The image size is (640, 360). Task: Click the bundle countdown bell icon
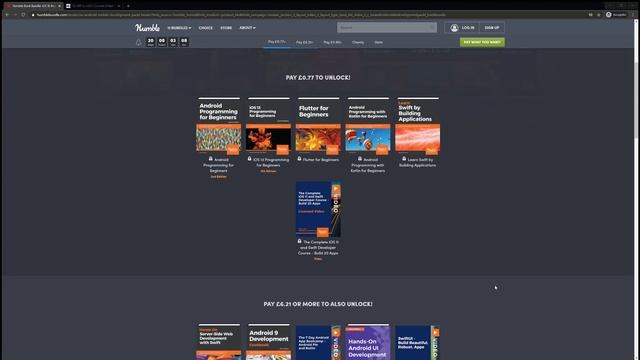139,42
